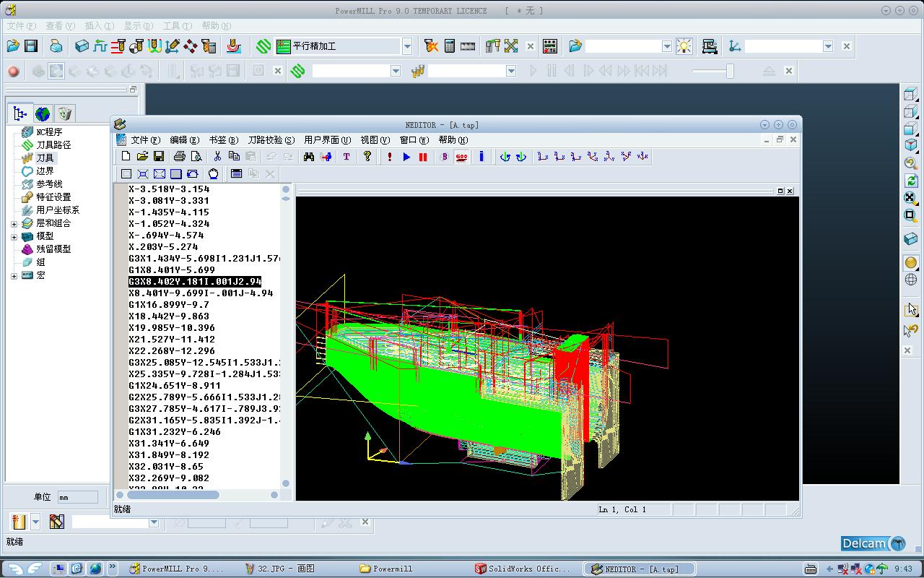Select 残留模型 in the explorer tree
Viewport: 924px width, 578px height.
coord(53,249)
